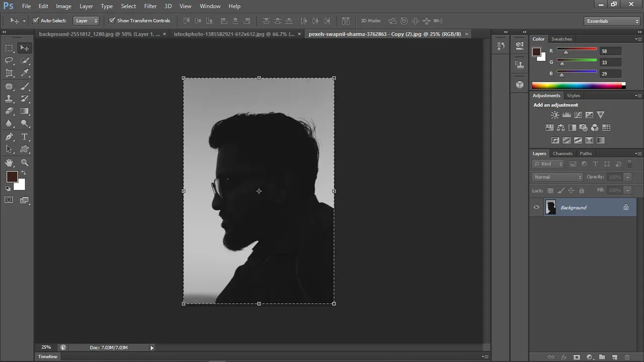
Task: Open Fill value dropdown
Action: [627, 190]
